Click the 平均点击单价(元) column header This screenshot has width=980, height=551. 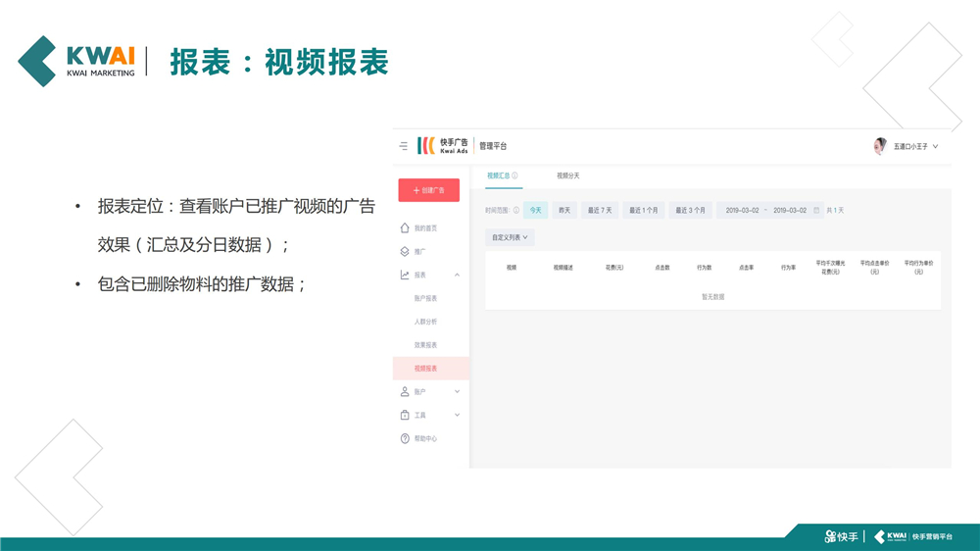[874, 268]
